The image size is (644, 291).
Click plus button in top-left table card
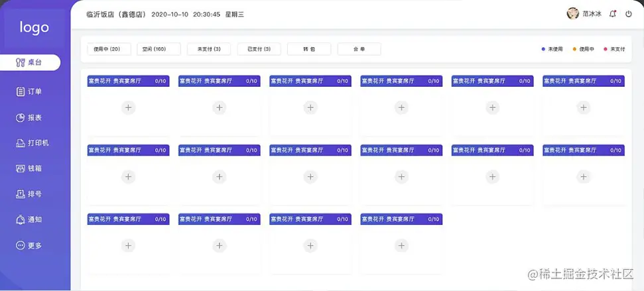(129, 107)
